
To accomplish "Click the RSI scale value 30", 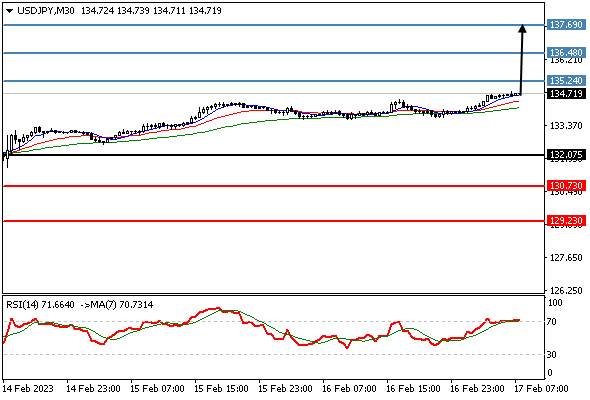I will 552,354.
